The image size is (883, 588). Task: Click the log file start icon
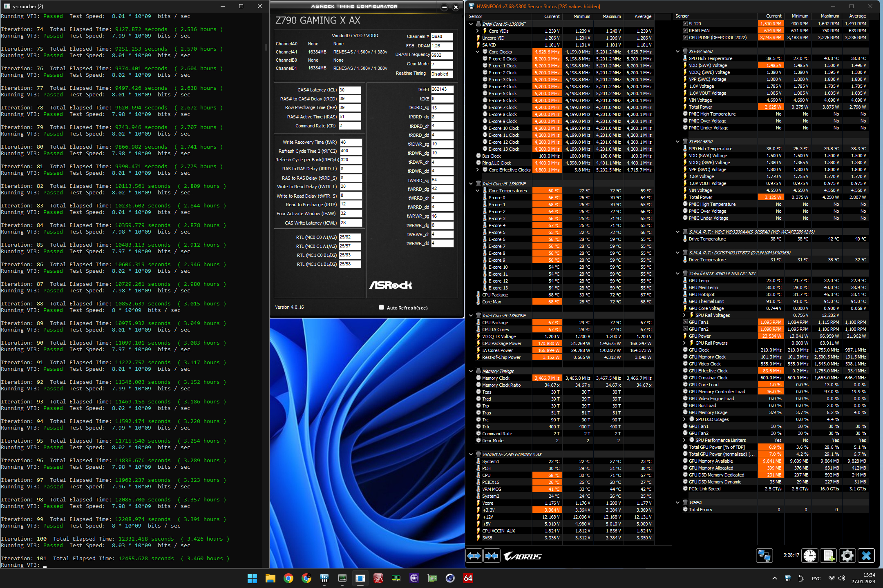[x=829, y=556]
